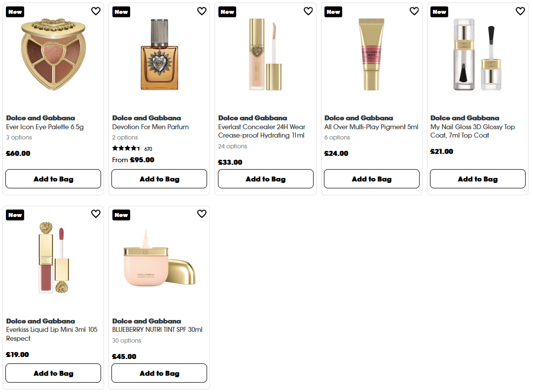The image size is (533, 392).
Task: Click the wishlist heart on Everlast Concealer
Action: (308, 11)
